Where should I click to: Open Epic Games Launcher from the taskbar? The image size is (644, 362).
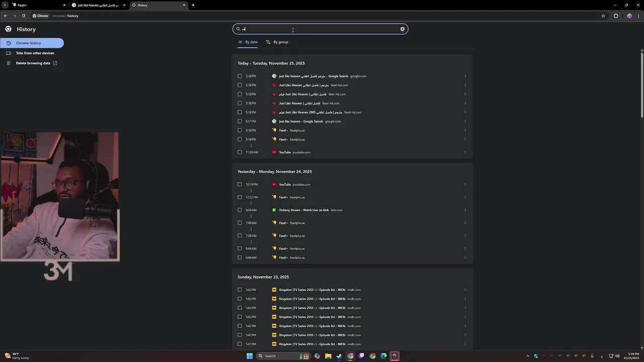pos(394,356)
